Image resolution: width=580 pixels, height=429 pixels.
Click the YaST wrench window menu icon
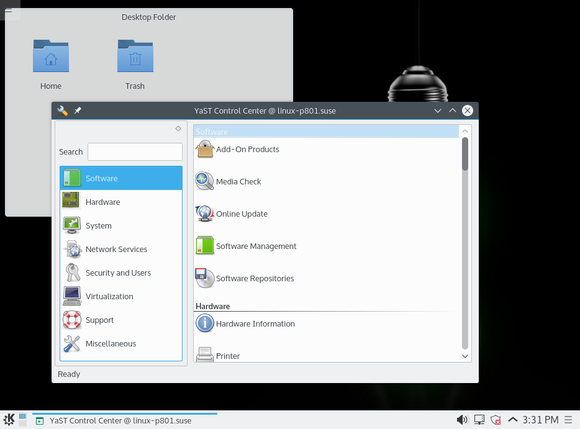pyautogui.click(x=63, y=111)
